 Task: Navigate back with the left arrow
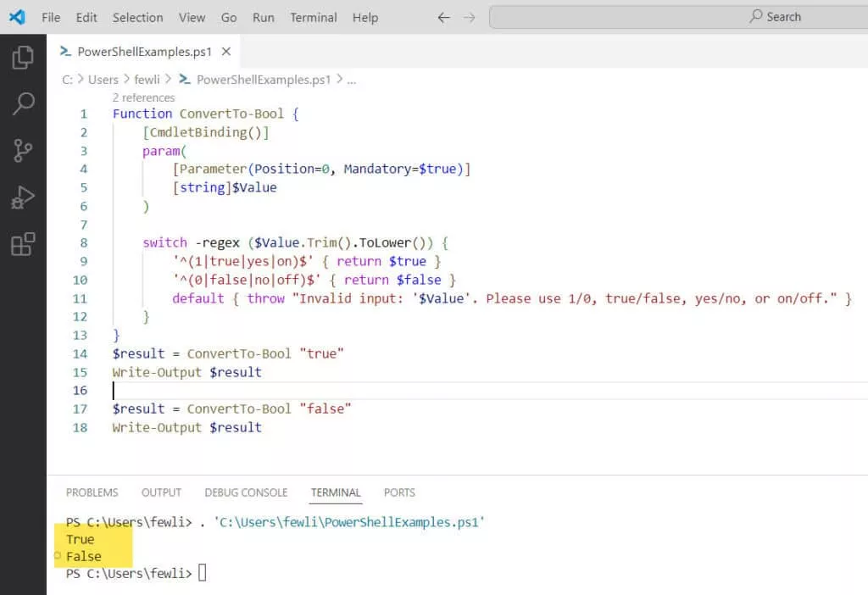[443, 17]
